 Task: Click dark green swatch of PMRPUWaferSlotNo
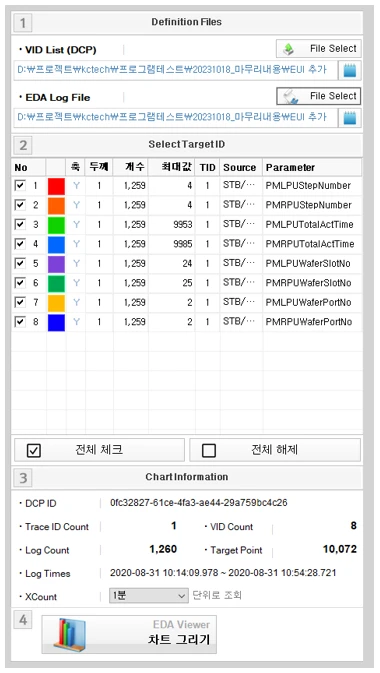(x=57, y=283)
